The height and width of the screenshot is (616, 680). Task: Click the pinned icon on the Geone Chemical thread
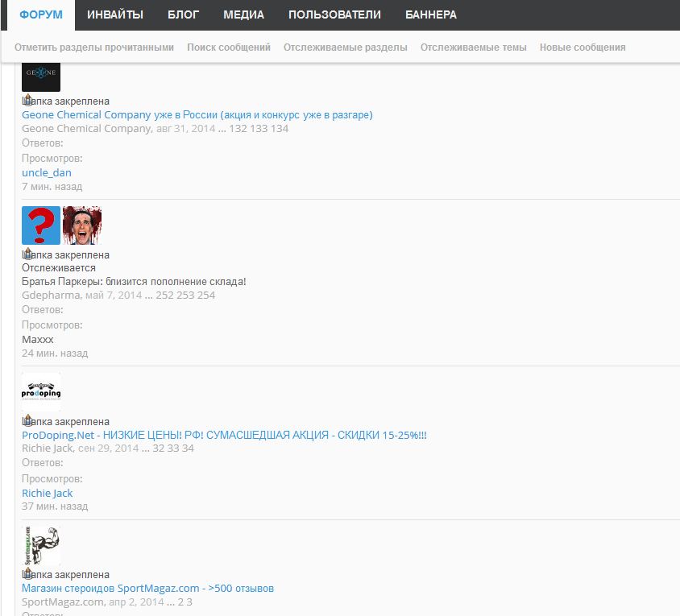tap(27, 101)
